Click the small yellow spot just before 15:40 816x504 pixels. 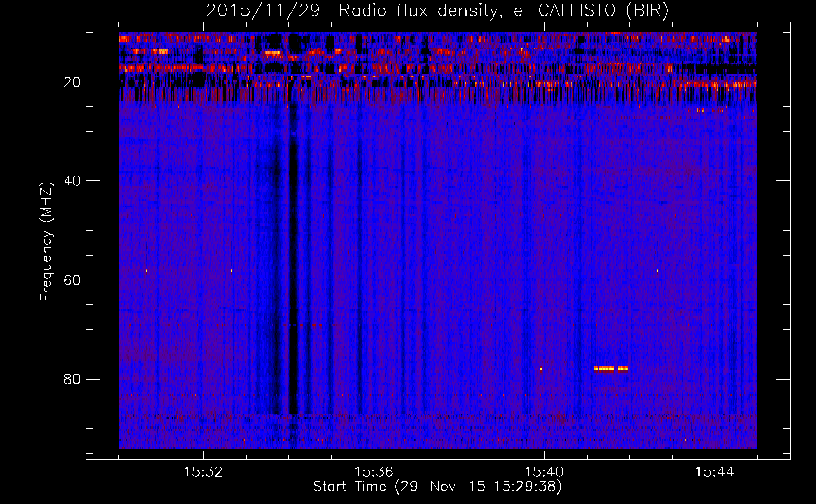pos(541,369)
